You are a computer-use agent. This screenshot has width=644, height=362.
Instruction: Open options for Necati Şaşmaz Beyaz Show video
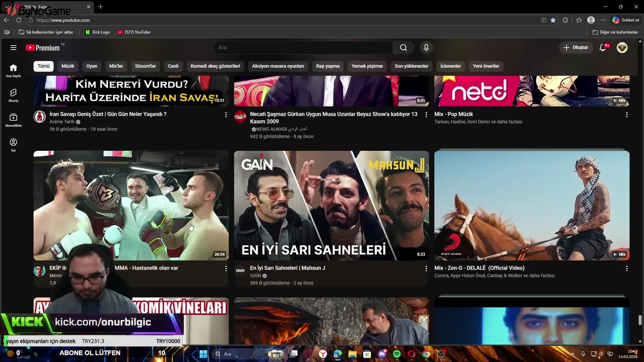tap(426, 115)
